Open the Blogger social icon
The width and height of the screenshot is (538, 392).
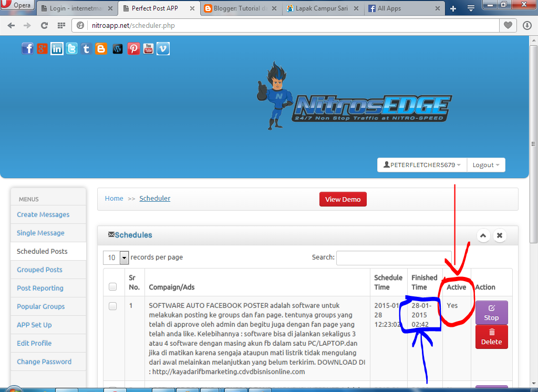[101, 49]
